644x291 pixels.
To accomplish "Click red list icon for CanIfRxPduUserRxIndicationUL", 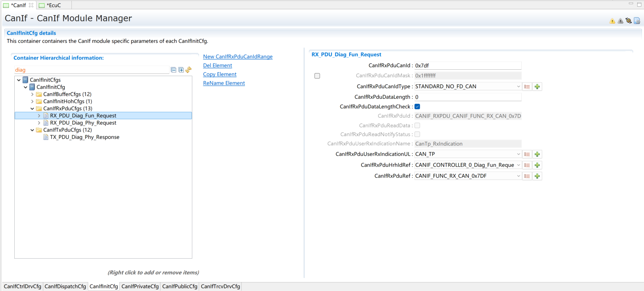I will pos(527,155).
